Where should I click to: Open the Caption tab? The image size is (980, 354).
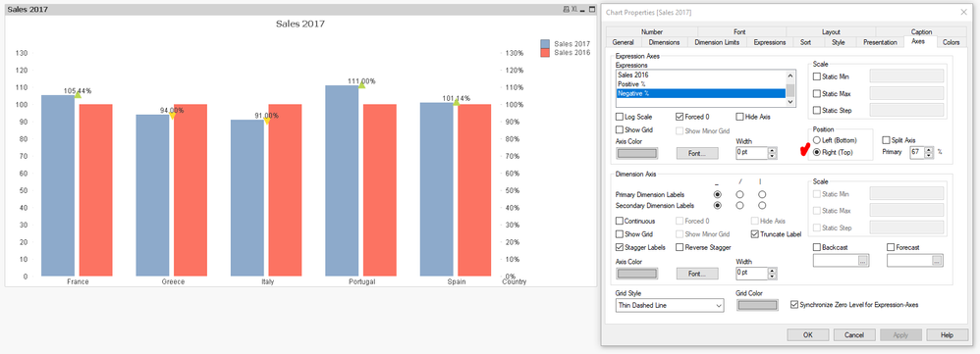tap(921, 31)
